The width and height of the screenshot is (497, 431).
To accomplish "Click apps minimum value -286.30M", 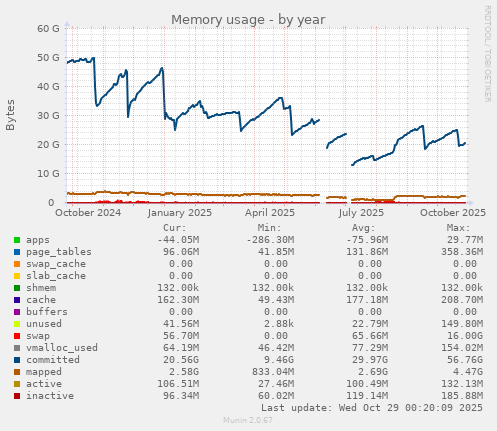I will click(270, 240).
